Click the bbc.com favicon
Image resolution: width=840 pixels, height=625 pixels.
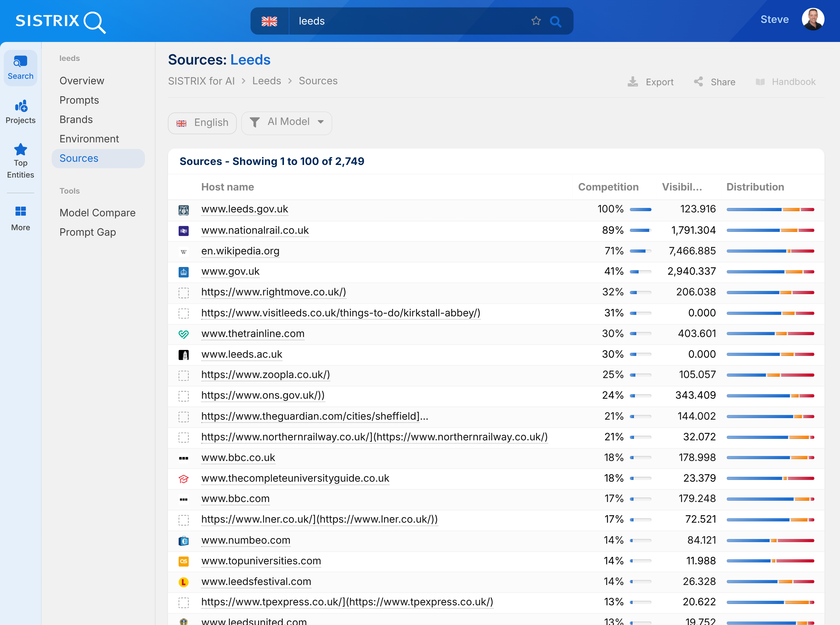184,499
